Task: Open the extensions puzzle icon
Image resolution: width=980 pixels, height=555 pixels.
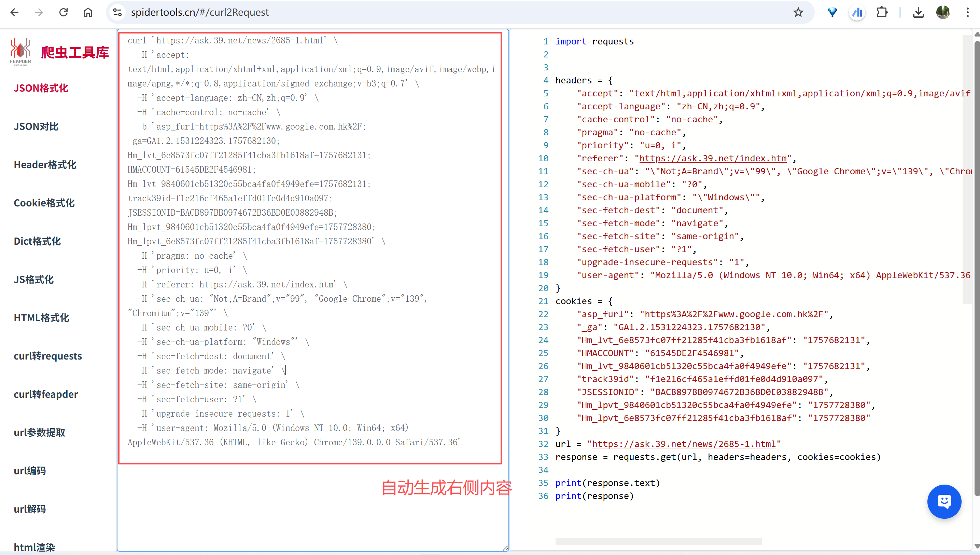Action: point(882,12)
